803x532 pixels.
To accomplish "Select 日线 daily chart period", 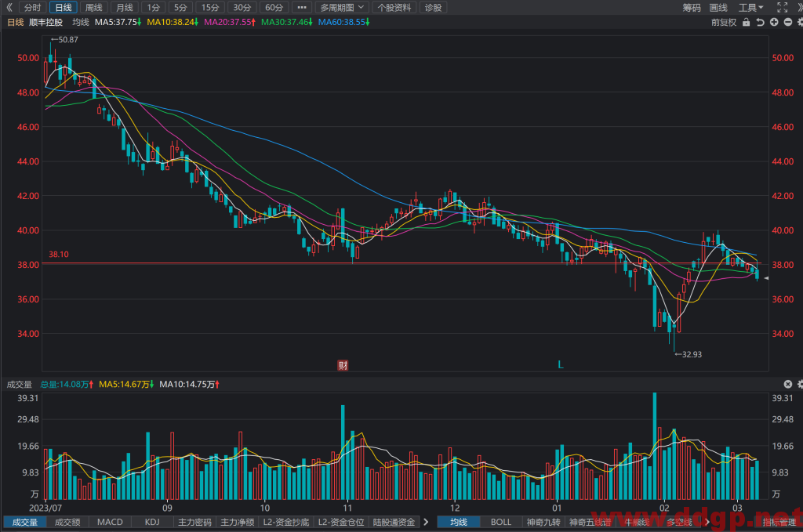I will pyautogui.click(x=63, y=7).
